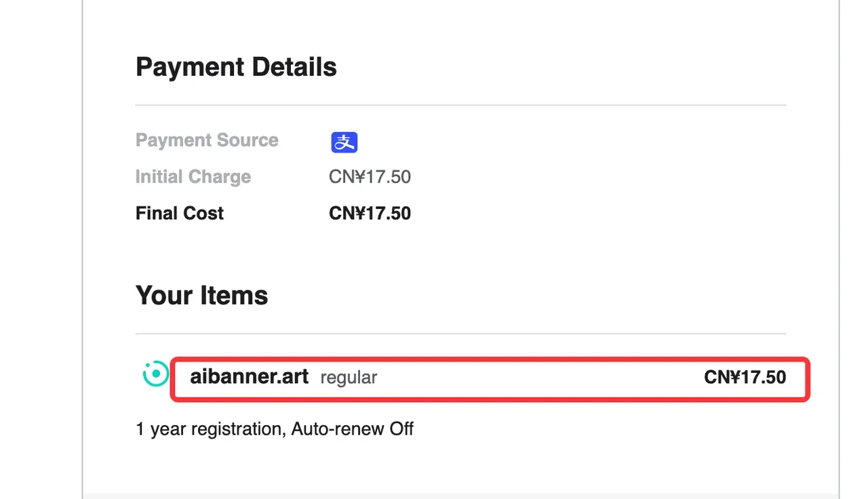Click the Initial Charge label
Image resolution: width=868 pixels, height=499 pixels.
(x=193, y=177)
